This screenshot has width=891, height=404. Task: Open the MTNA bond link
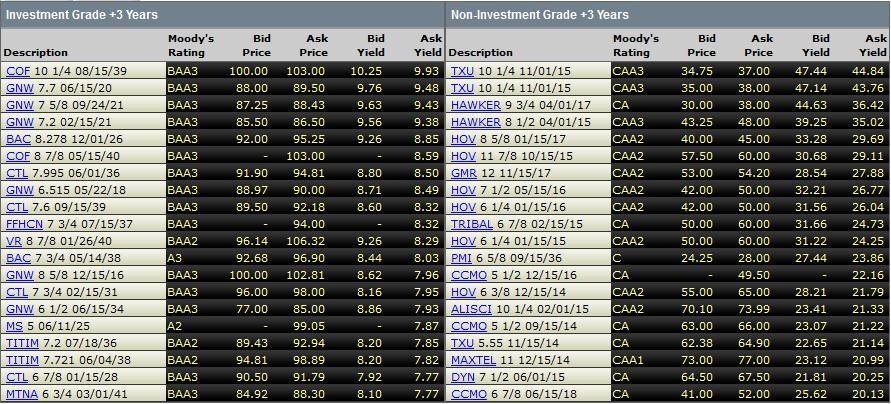22,394
